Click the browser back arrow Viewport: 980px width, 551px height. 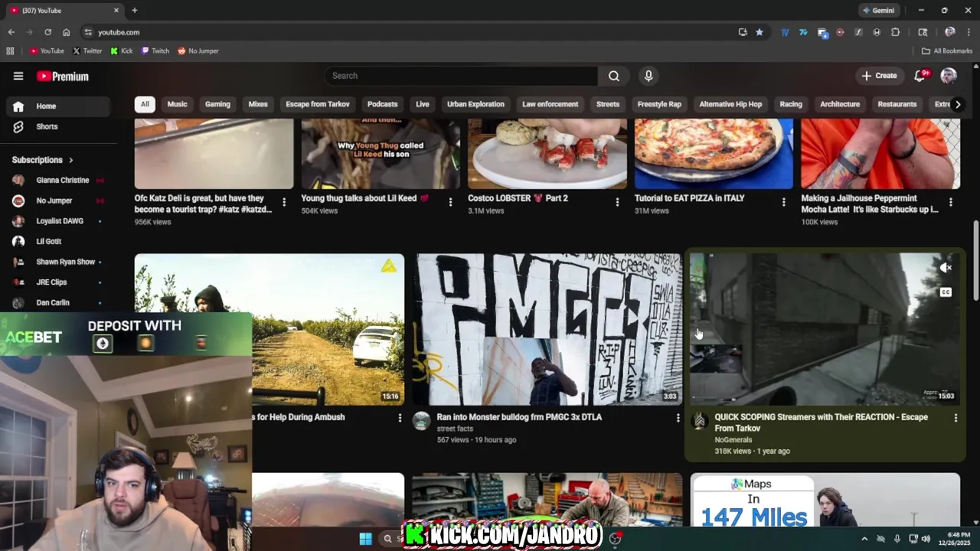pyautogui.click(x=11, y=32)
